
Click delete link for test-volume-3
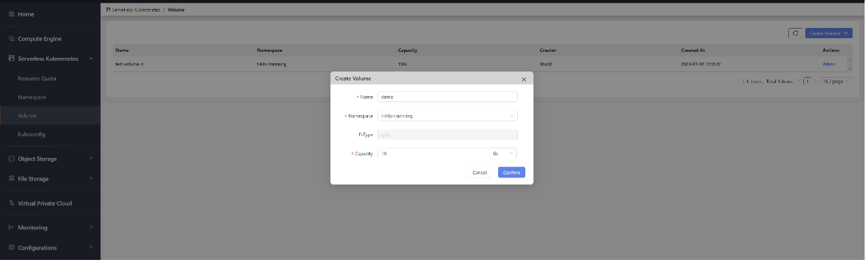[828, 64]
